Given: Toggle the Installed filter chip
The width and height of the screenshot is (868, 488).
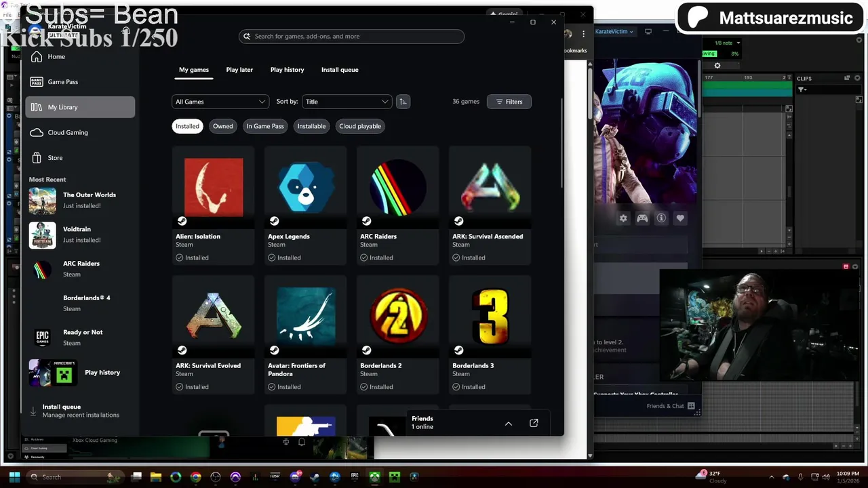Looking at the screenshot, I should pyautogui.click(x=187, y=126).
